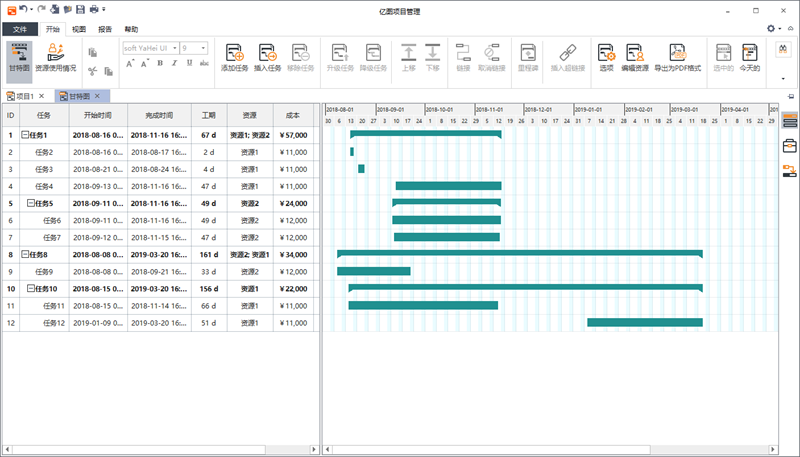Click the 资源 column header
This screenshot has height=457, width=800.
(x=249, y=115)
